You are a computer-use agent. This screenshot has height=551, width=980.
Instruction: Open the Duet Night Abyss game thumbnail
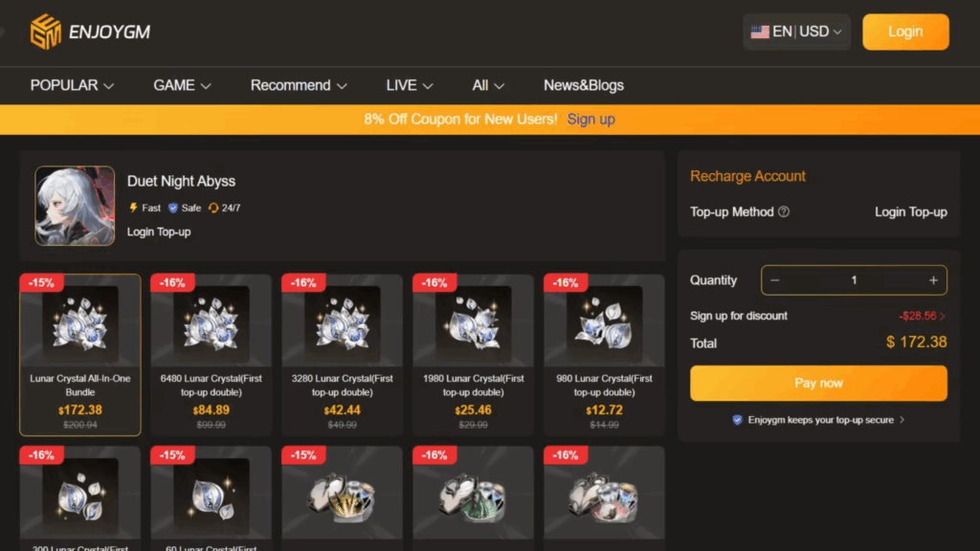coord(75,206)
